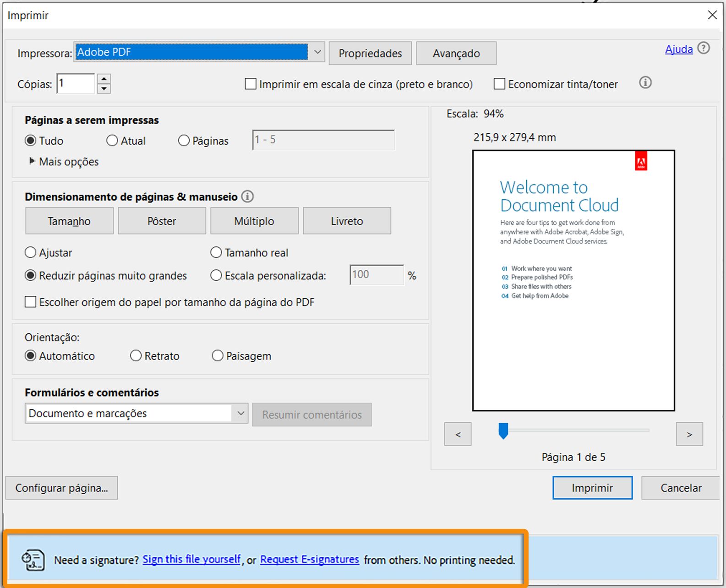Click the page range field showing 1 - 5

tap(323, 140)
